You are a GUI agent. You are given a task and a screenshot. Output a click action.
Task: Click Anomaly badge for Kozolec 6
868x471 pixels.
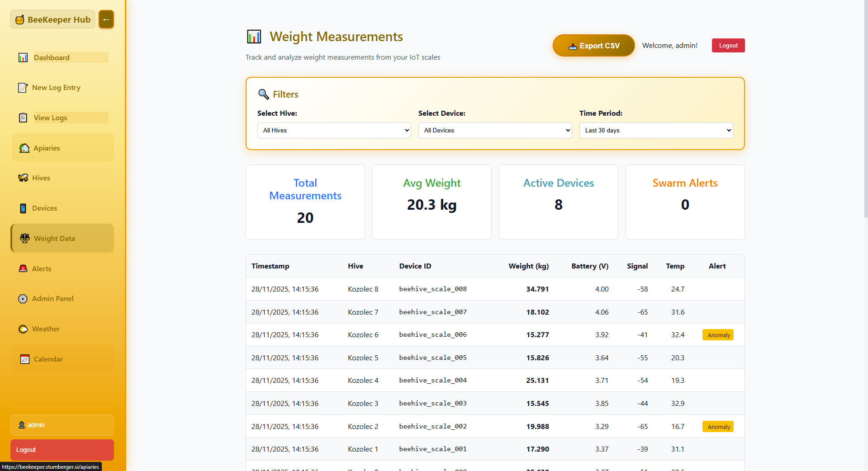(x=718, y=335)
